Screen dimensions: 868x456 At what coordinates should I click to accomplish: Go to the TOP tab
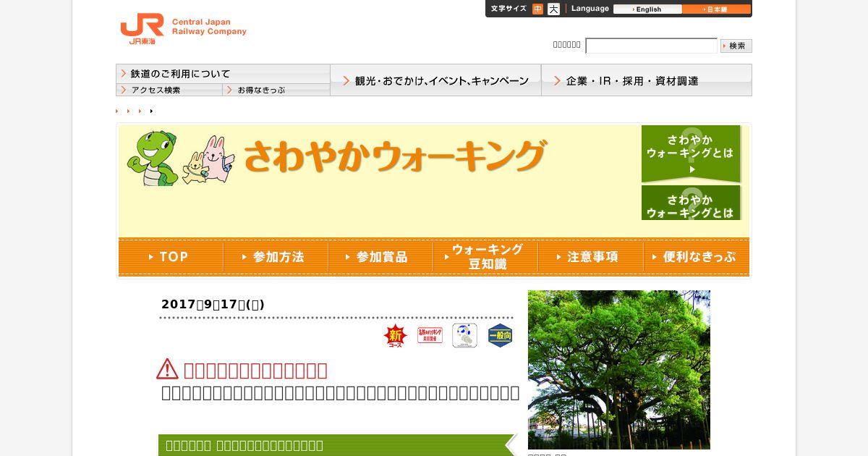(171, 257)
